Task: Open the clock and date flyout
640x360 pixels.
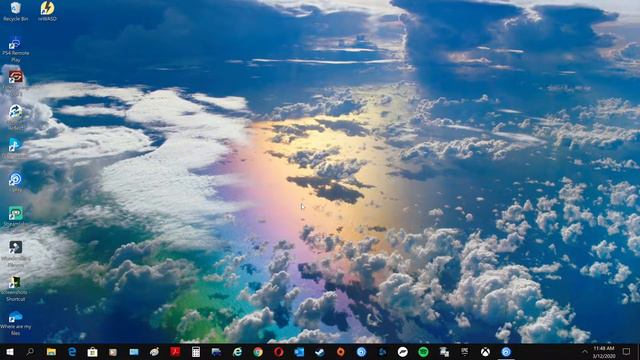Action: pos(604,352)
